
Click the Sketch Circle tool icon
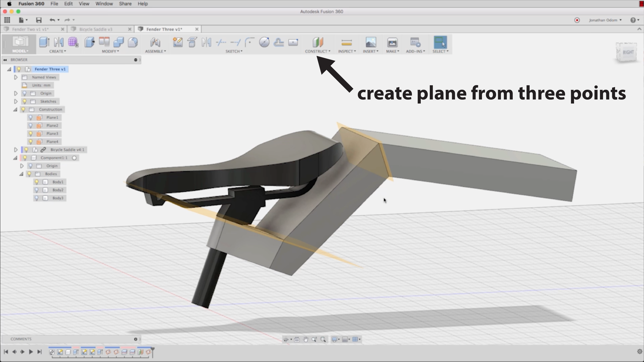tap(264, 42)
